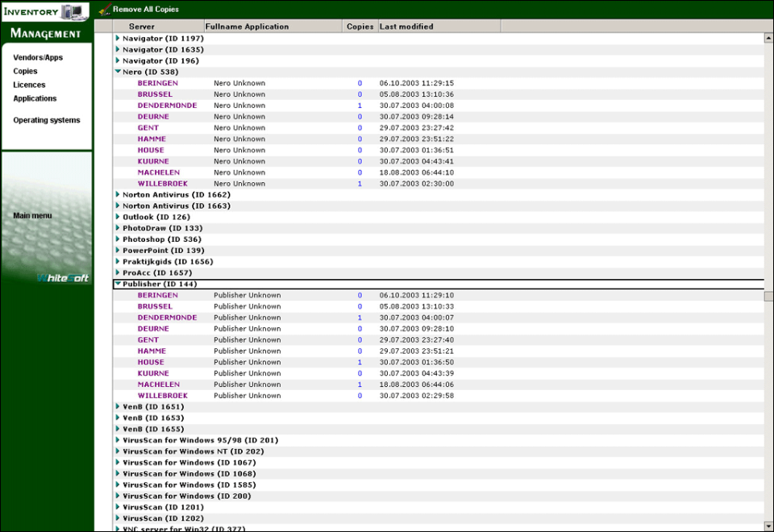Select Copies in the management sidebar
The image size is (774, 532).
[x=25, y=71]
